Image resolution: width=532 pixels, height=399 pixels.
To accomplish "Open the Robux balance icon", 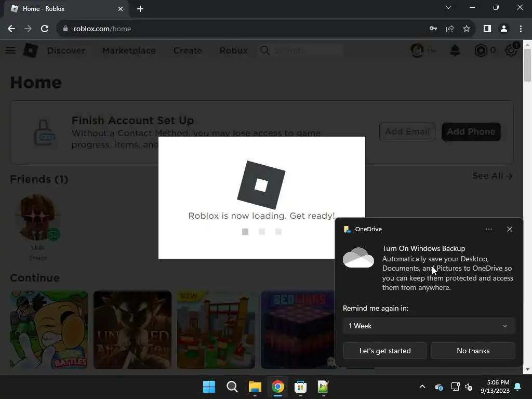I will 481,50.
